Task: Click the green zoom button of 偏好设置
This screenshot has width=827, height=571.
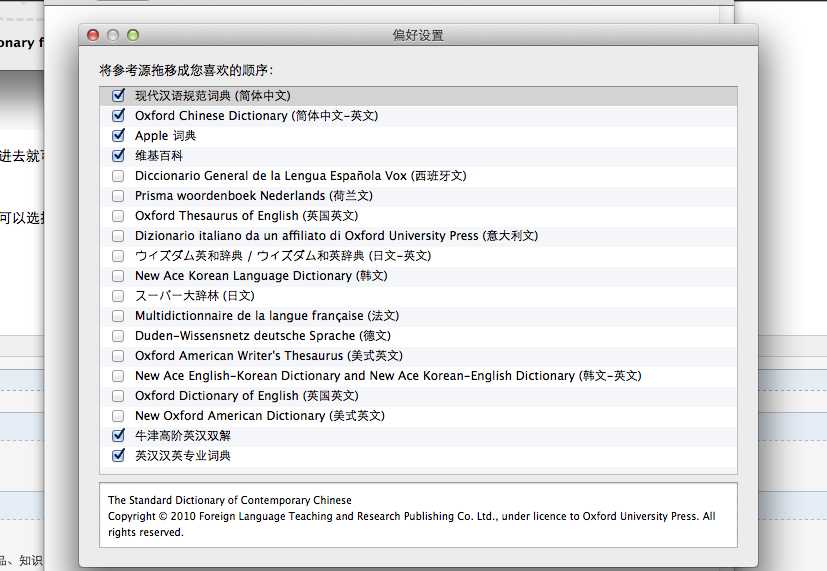Action: 133,35
